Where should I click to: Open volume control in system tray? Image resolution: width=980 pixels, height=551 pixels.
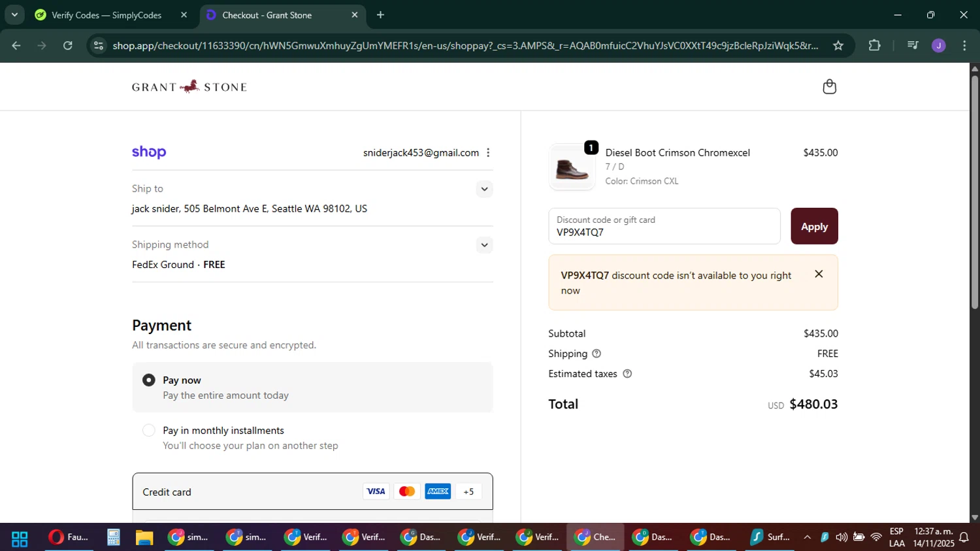(x=841, y=537)
